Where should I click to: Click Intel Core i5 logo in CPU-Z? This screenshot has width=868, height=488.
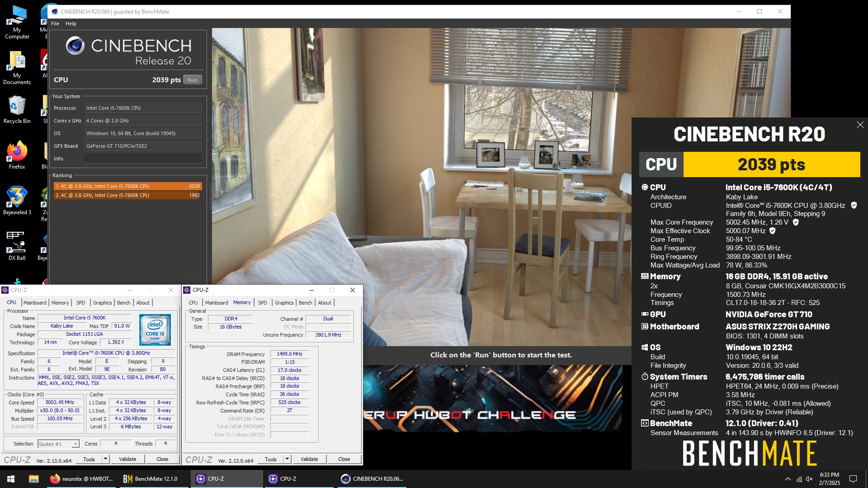[155, 330]
